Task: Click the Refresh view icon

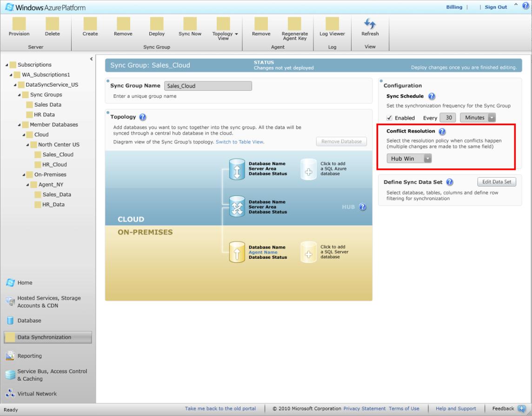Action: (370, 24)
